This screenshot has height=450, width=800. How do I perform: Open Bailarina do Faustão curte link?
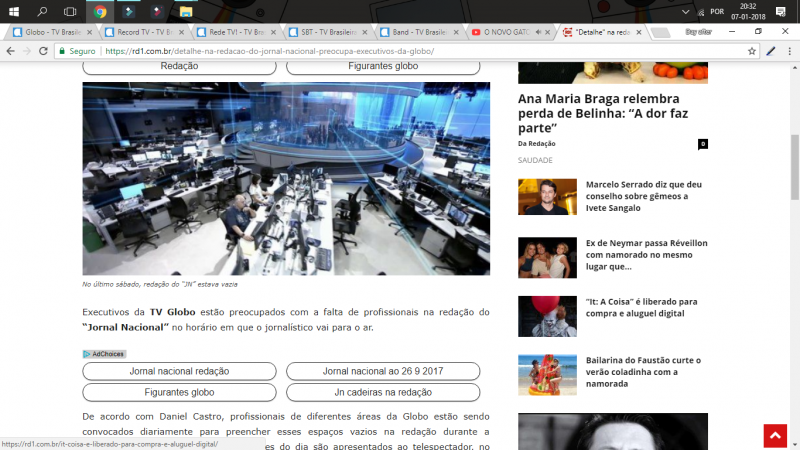pyautogui.click(x=643, y=372)
